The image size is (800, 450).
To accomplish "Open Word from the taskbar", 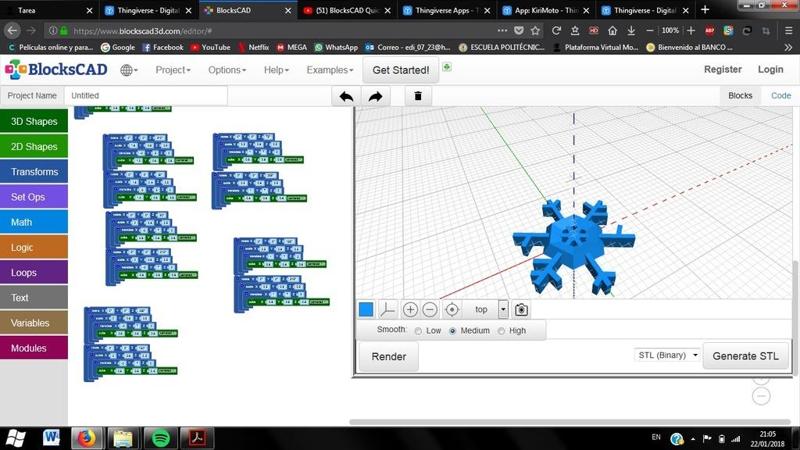I will coord(51,438).
